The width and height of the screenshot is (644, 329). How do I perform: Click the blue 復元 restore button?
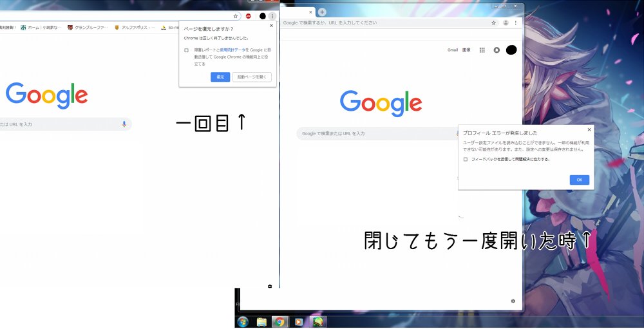(x=220, y=77)
